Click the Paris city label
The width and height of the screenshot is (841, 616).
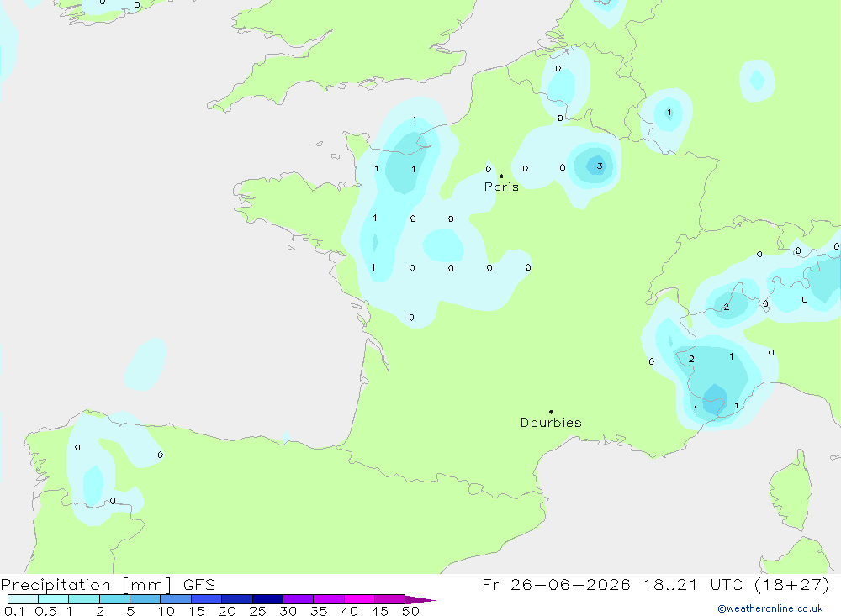[501, 187]
